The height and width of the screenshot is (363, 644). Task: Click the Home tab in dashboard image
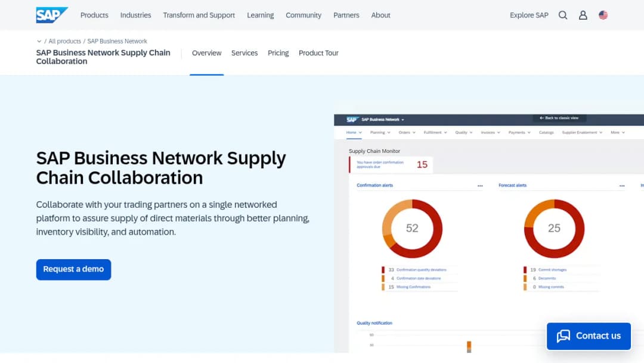(354, 133)
